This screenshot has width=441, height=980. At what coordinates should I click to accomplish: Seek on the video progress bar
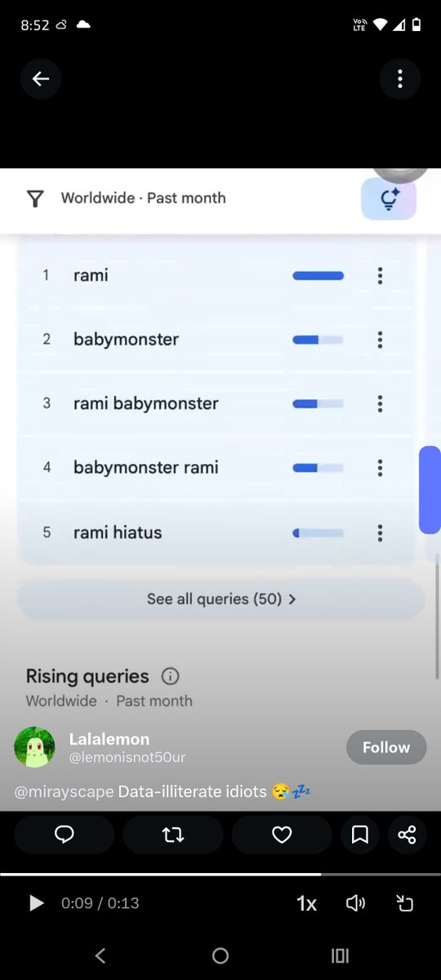point(220,874)
